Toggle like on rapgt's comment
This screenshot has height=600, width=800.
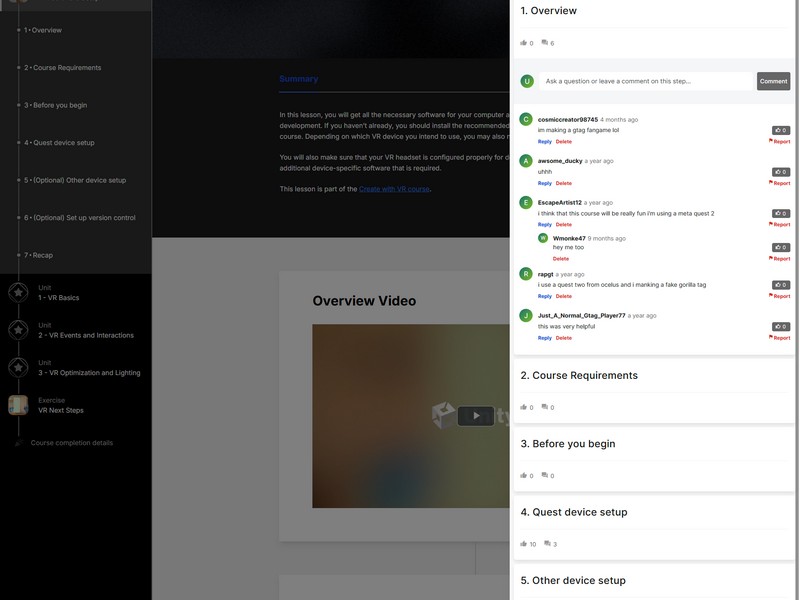point(780,285)
